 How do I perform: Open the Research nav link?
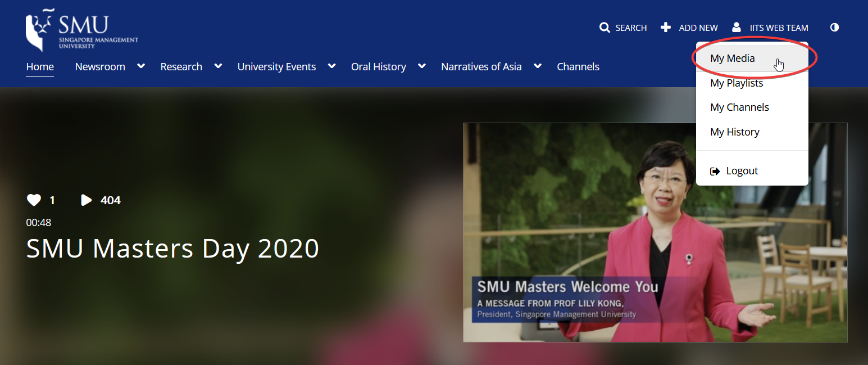click(x=181, y=66)
